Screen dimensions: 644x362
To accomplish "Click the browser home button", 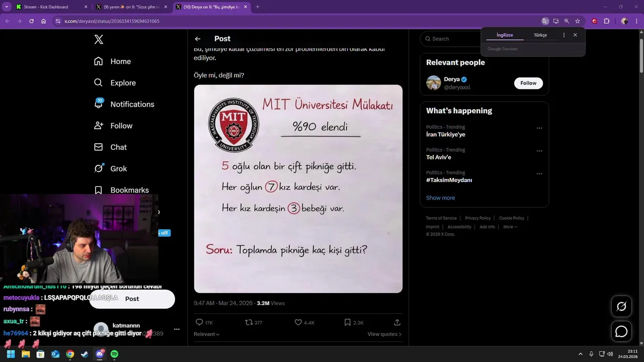I will pyautogui.click(x=44, y=21).
